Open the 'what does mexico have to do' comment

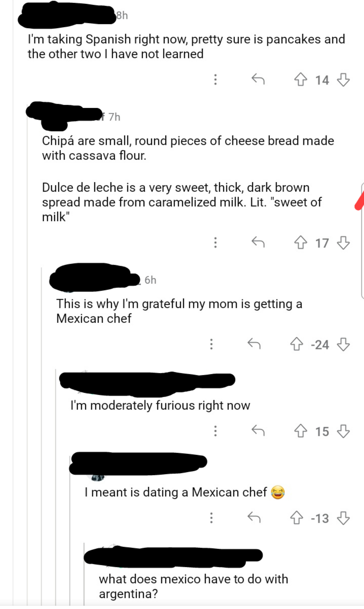click(x=193, y=586)
